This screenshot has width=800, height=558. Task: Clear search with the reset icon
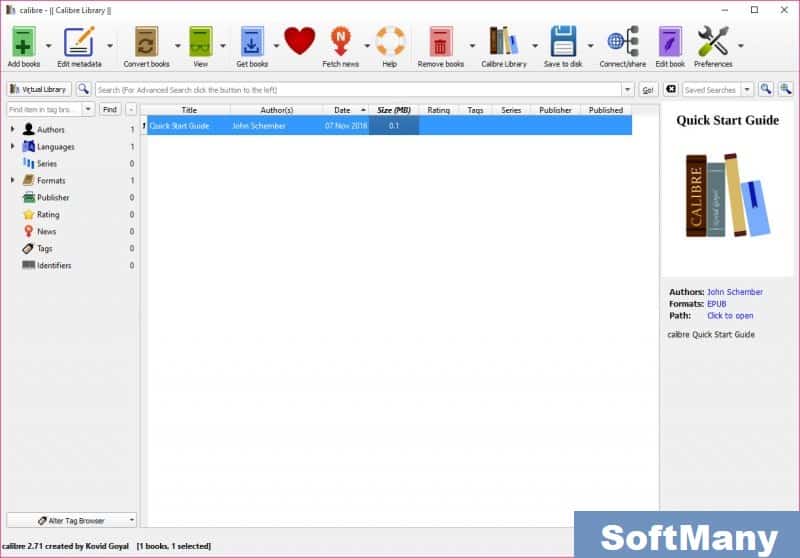point(671,89)
